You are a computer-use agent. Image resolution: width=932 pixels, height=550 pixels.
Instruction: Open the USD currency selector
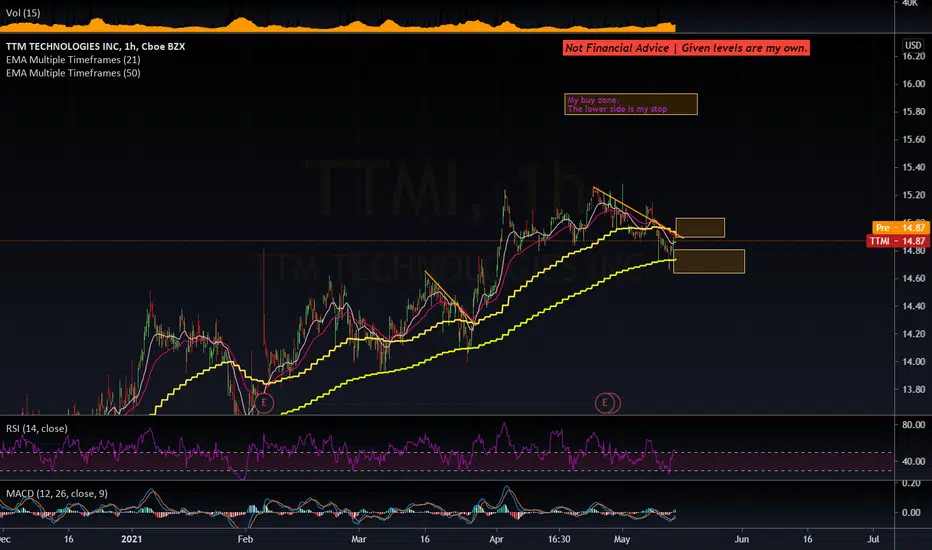[913, 45]
